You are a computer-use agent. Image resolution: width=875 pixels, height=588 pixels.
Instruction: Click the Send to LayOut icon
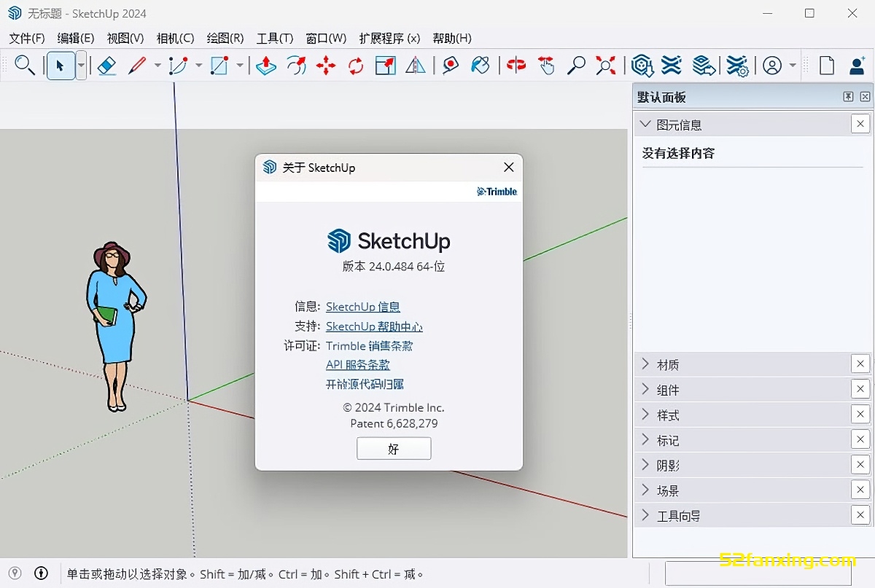(704, 66)
